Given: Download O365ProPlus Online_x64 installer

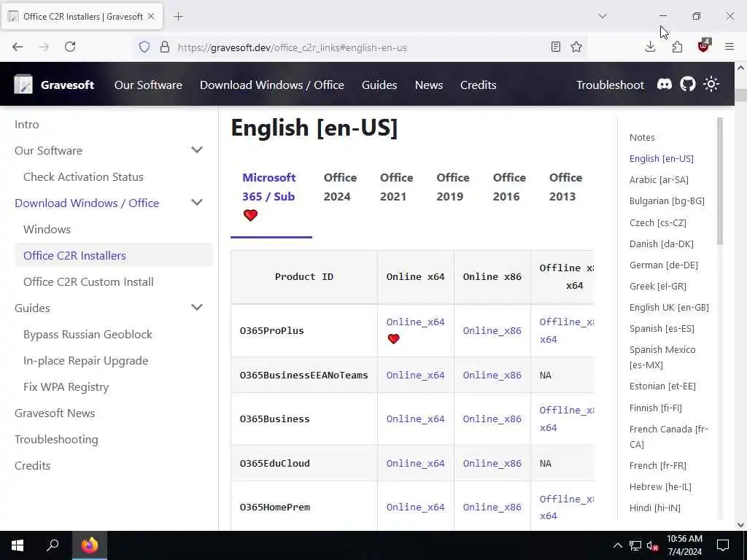Looking at the screenshot, I should (x=415, y=322).
